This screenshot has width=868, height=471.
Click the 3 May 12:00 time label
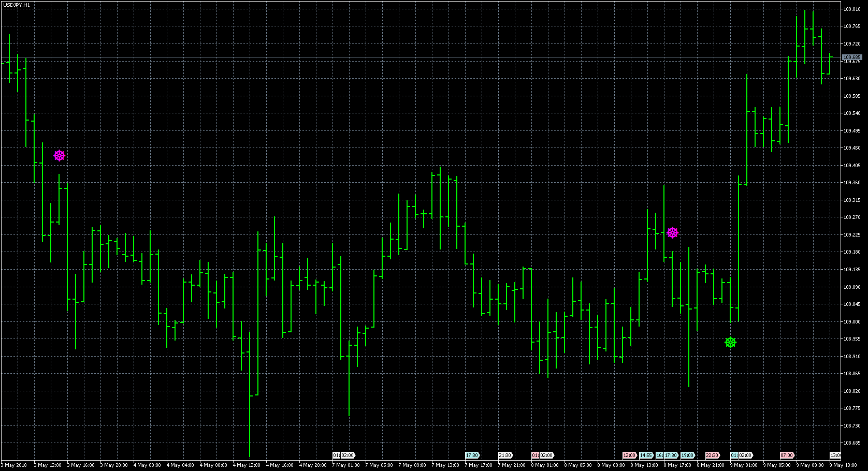coord(48,465)
